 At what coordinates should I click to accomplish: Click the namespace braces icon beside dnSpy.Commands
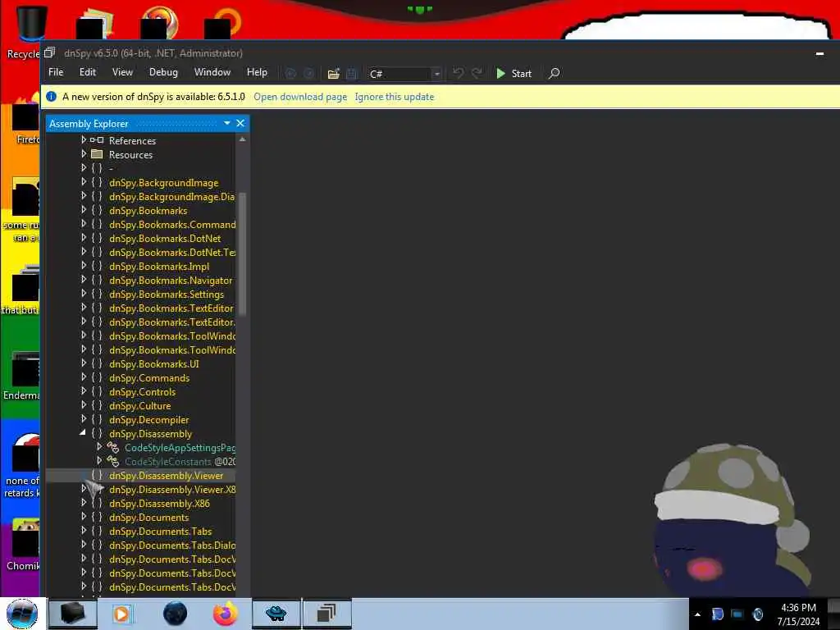(97, 377)
